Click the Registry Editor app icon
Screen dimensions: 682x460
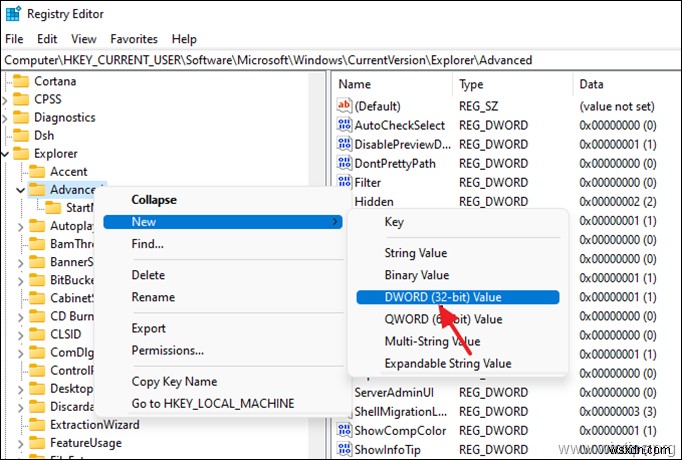[13, 13]
